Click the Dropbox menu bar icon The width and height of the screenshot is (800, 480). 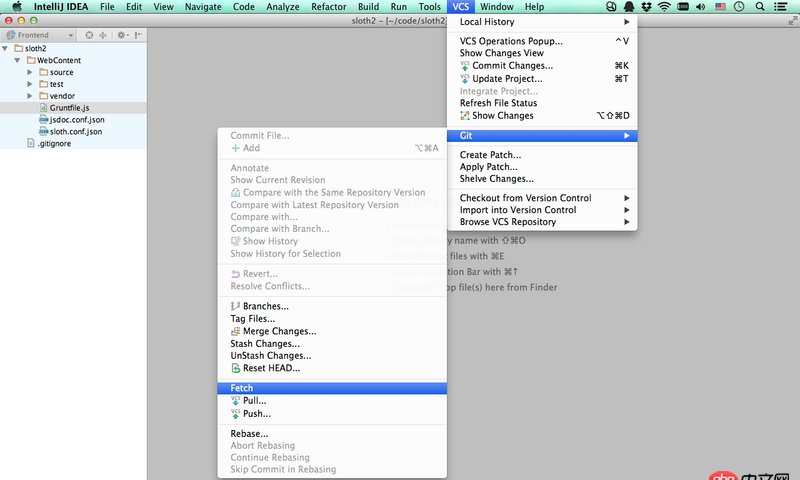click(x=646, y=7)
